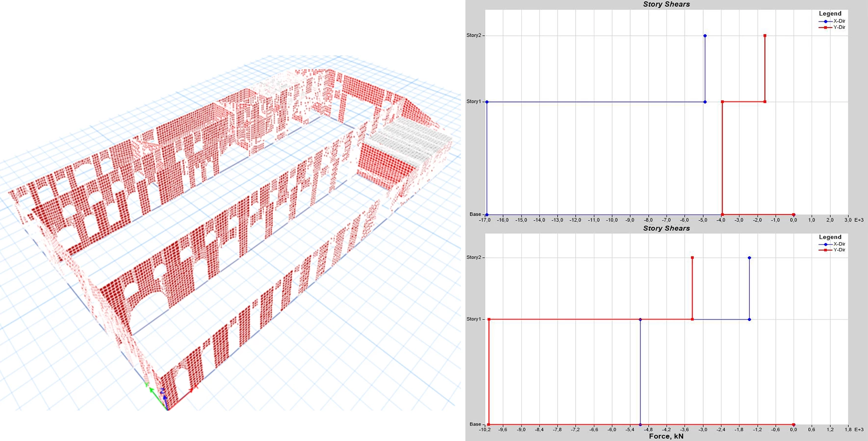Pick red Story1 point near -4,0 in upper chart
This screenshot has height=441, width=868.
(722, 102)
